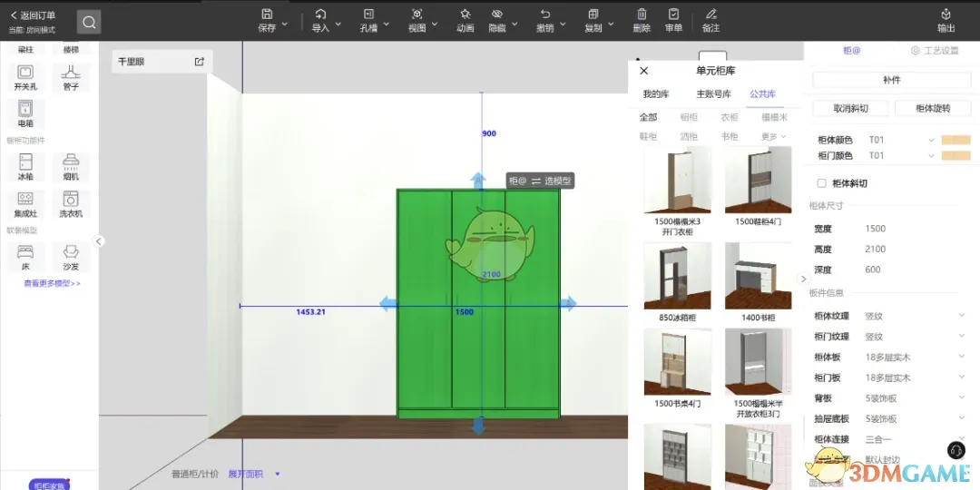Click the search magnifier icon in top bar

pyautogui.click(x=89, y=23)
